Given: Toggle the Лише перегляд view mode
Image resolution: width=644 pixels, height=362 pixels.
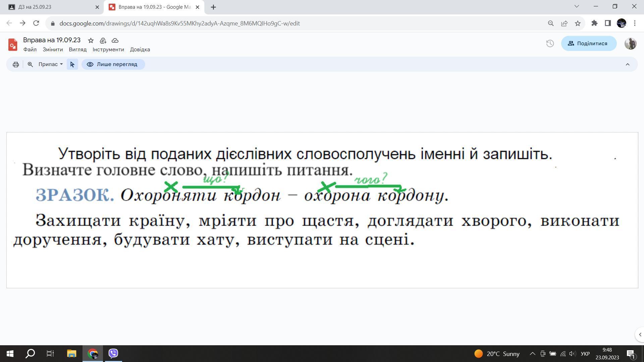Looking at the screenshot, I should click(113, 64).
